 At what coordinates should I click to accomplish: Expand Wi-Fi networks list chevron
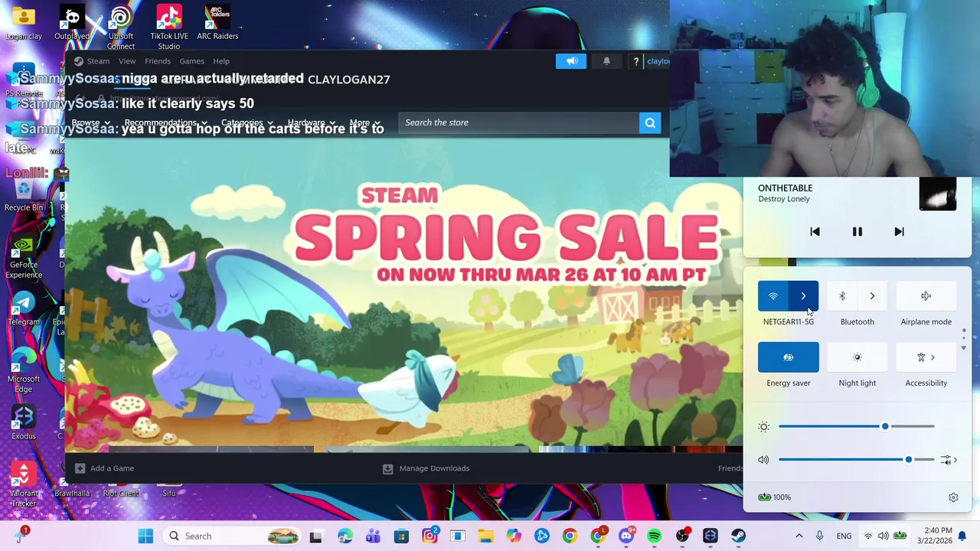click(803, 296)
